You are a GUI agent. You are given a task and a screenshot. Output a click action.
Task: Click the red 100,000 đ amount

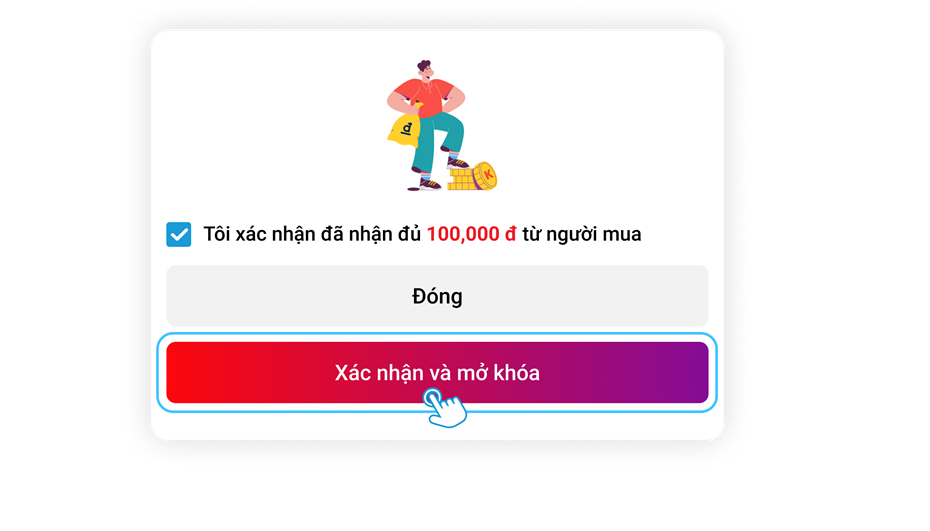click(472, 234)
